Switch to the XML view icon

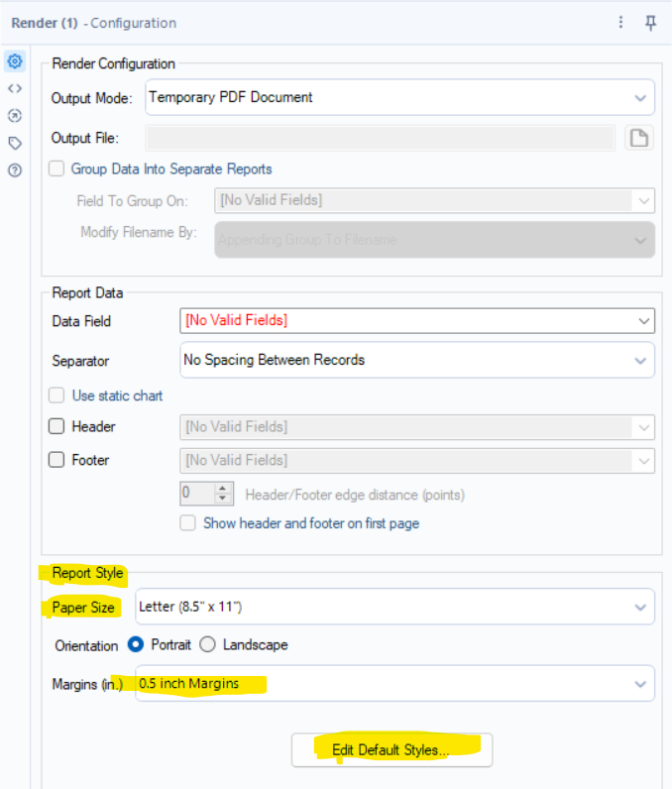coord(15,88)
